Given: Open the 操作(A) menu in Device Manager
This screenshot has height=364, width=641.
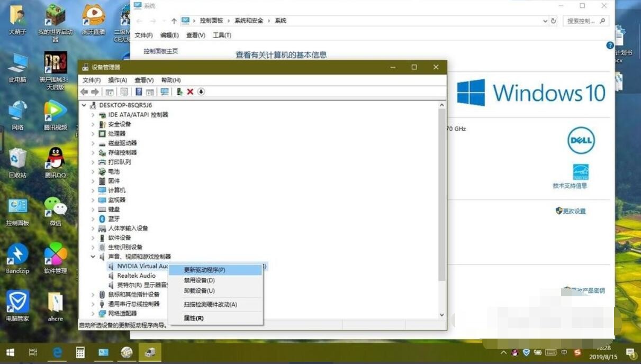Looking at the screenshot, I should [118, 80].
